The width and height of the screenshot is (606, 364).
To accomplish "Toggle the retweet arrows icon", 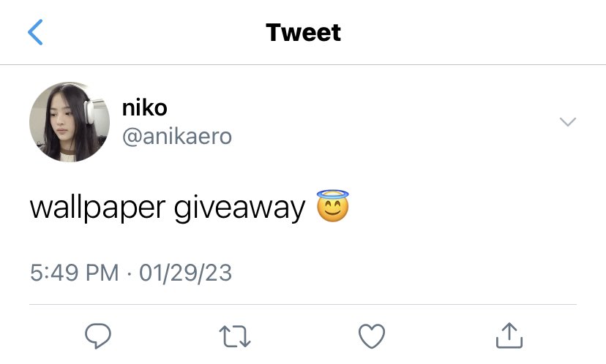I will click(235, 336).
